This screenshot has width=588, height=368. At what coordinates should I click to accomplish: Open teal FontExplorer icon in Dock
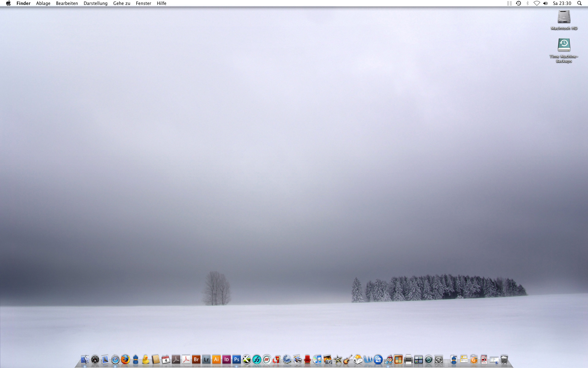pyautogui.click(x=257, y=359)
